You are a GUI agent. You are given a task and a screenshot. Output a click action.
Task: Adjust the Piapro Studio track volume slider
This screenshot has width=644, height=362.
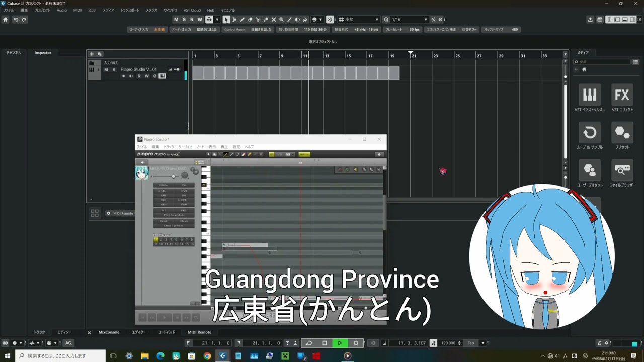[166, 176]
